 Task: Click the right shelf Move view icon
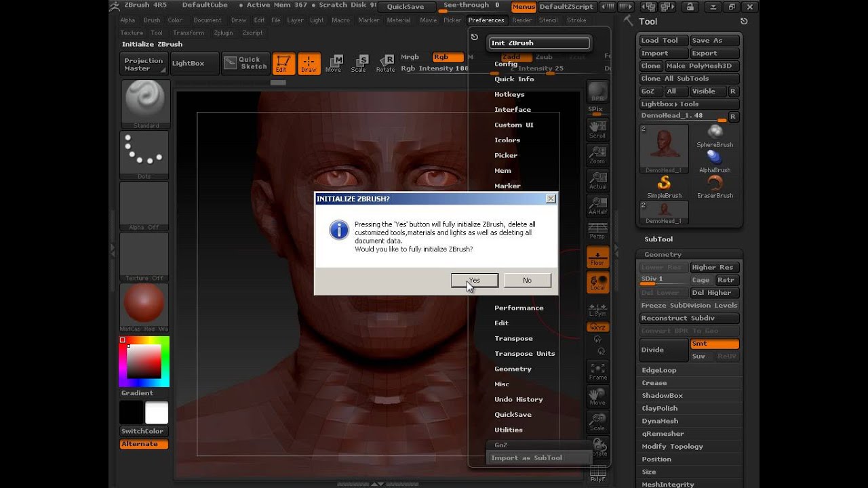(x=597, y=396)
